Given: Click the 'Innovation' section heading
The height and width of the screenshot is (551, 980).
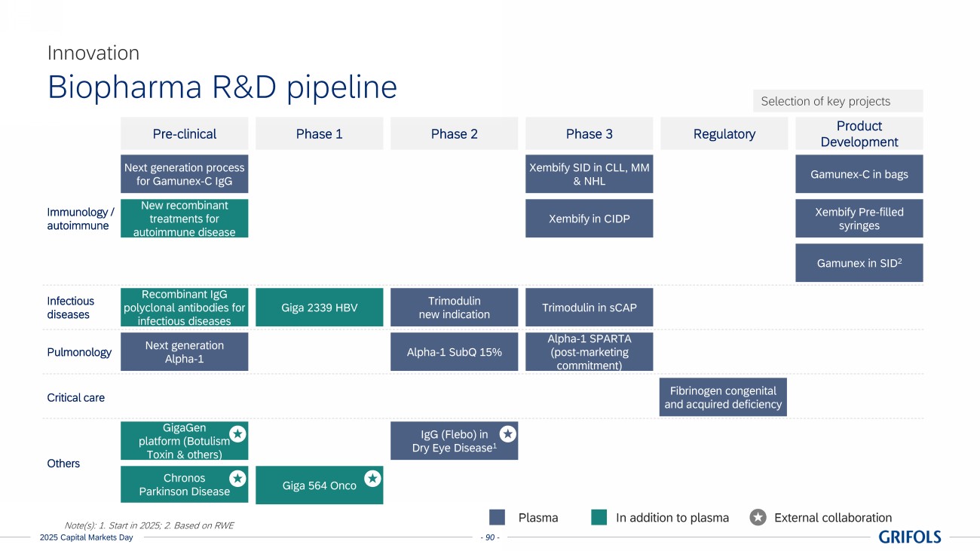Looking at the screenshot, I should point(93,53).
